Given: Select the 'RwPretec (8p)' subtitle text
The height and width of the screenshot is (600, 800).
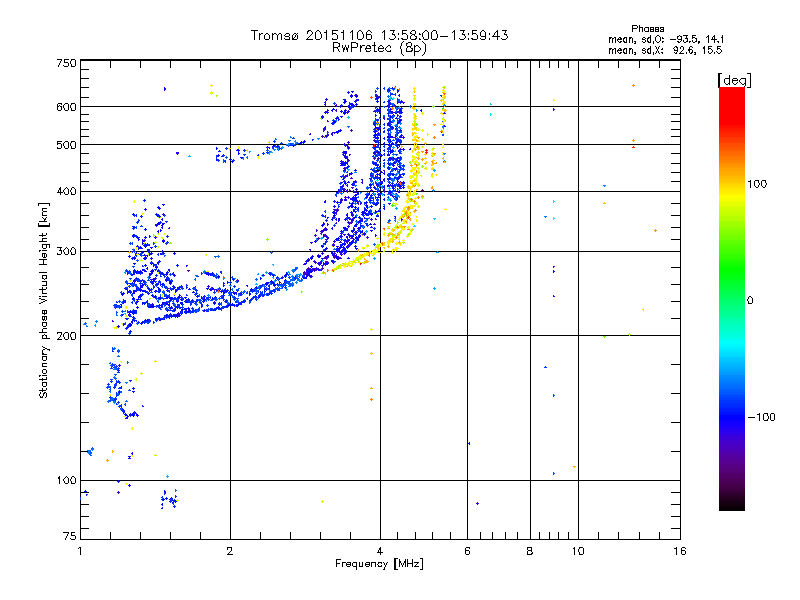Looking at the screenshot, I should coord(379,48).
